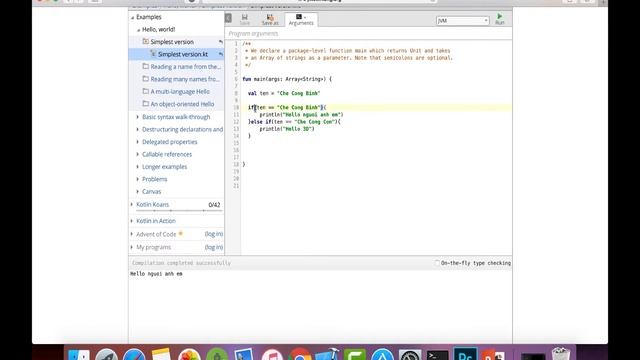Click the Kotlin Koans progress bar
This screenshot has height=360, width=640.
(x=179, y=211)
